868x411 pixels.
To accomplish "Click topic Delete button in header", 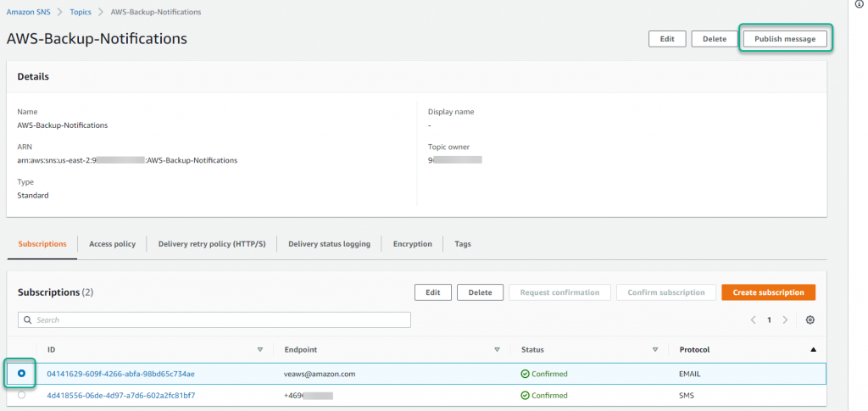I will tap(715, 39).
